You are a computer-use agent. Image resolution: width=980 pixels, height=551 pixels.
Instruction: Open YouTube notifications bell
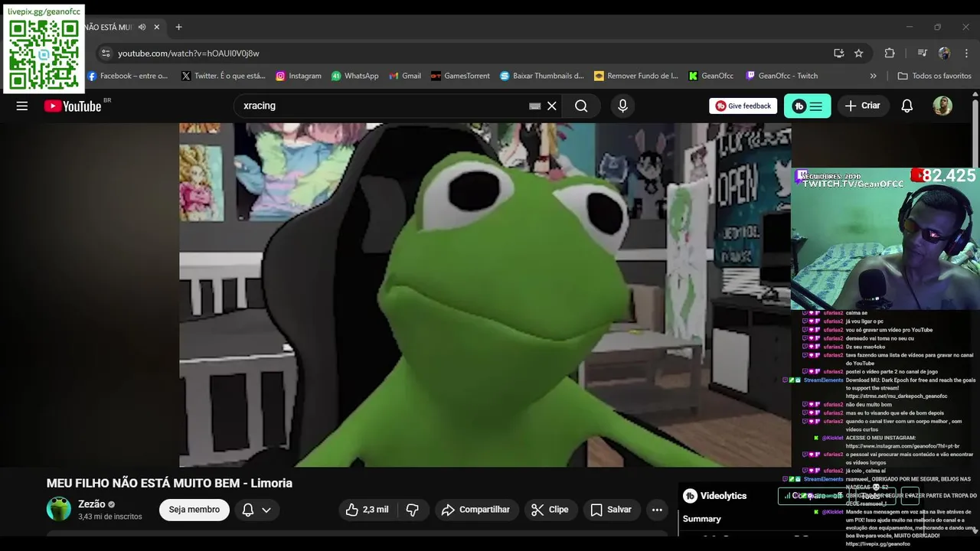[x=906, y=106]
